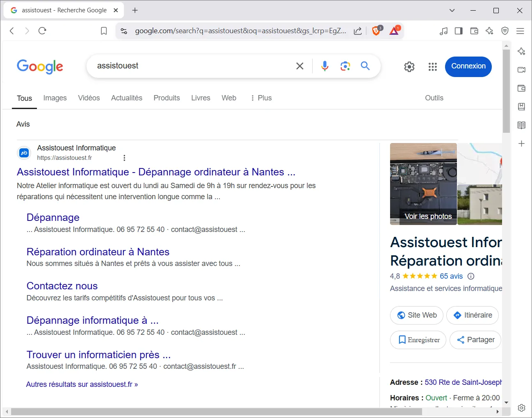The image size is (532, 418).
Task: Start voice search with microphone
Action: [324, 66]
